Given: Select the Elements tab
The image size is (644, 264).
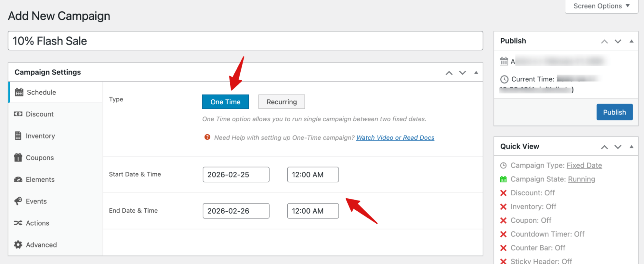Looking at the screenshot, I should tap(55, 179).
